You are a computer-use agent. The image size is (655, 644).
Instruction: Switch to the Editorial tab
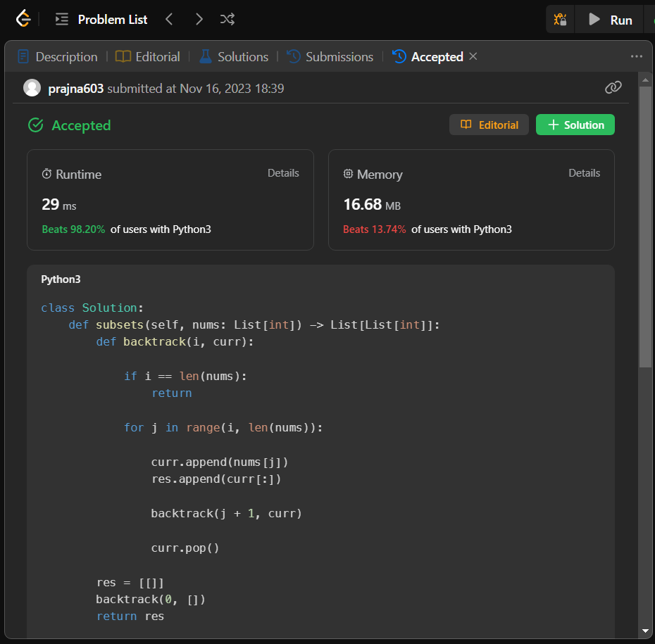148,57
